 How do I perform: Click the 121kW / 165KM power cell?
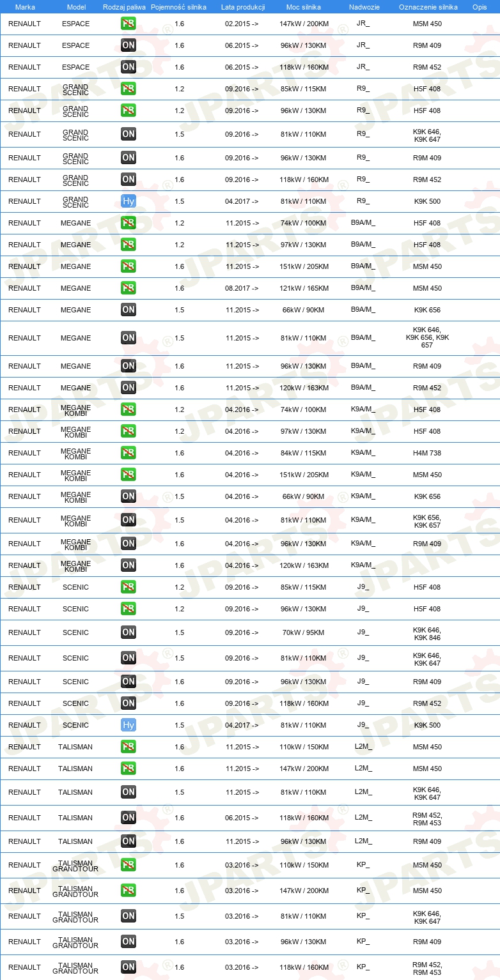[x=304, y=288]
